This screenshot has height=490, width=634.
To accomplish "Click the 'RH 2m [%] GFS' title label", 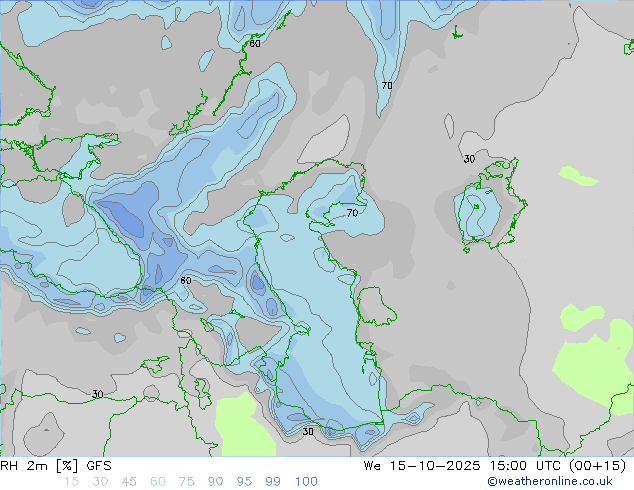I will [x=56, y=466].
